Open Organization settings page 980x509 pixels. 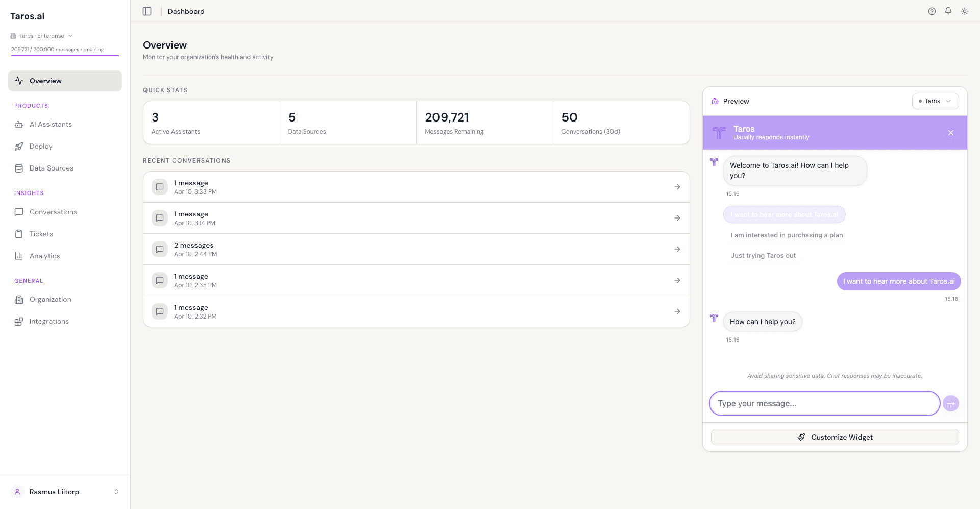coord(65,300)
